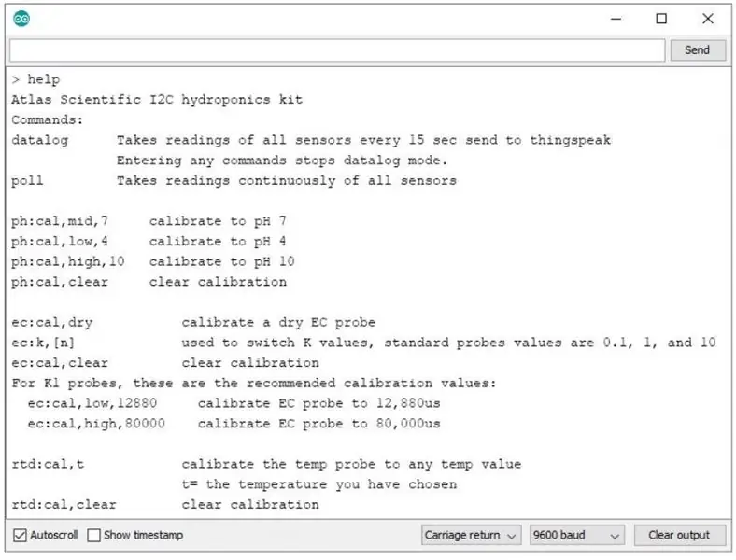Image resolution: width=736 pixels, height=560 pixels.
Task: Click 'For K1 probes' recommended values line
Action: coord(254,384)
